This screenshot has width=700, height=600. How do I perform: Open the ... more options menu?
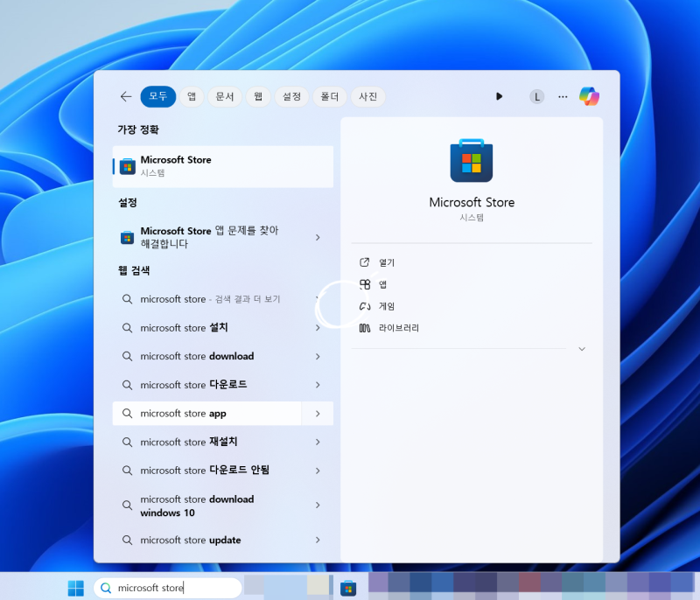[563, 96]
